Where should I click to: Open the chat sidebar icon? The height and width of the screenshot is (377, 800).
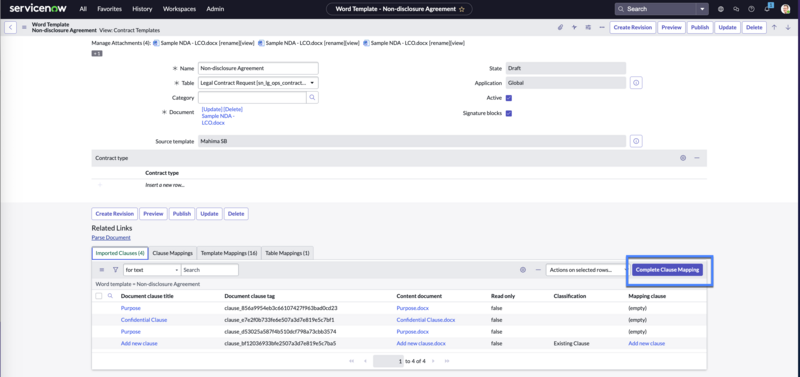coord(736,9)
